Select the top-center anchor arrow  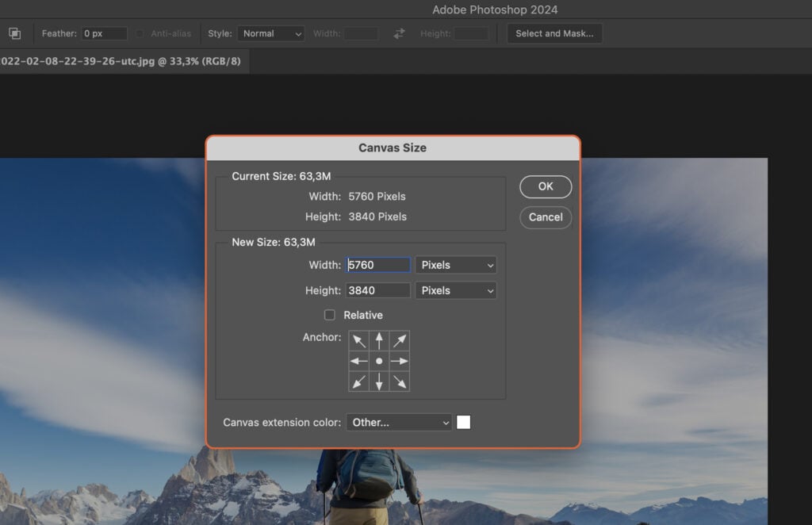point(379,340)
